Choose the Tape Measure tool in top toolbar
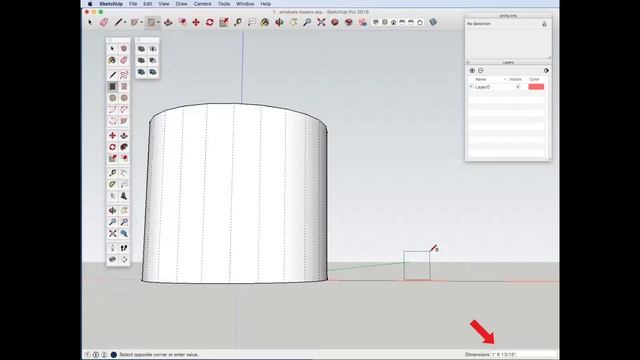Image resolution: width=640 pixels, height=360 pixels. click(x=238, y=22)
